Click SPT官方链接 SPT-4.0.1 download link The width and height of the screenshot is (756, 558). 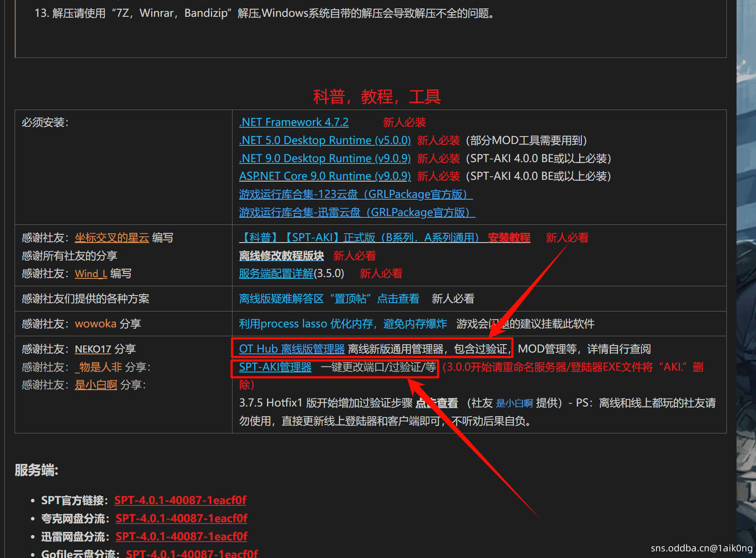tap(180, 501)
